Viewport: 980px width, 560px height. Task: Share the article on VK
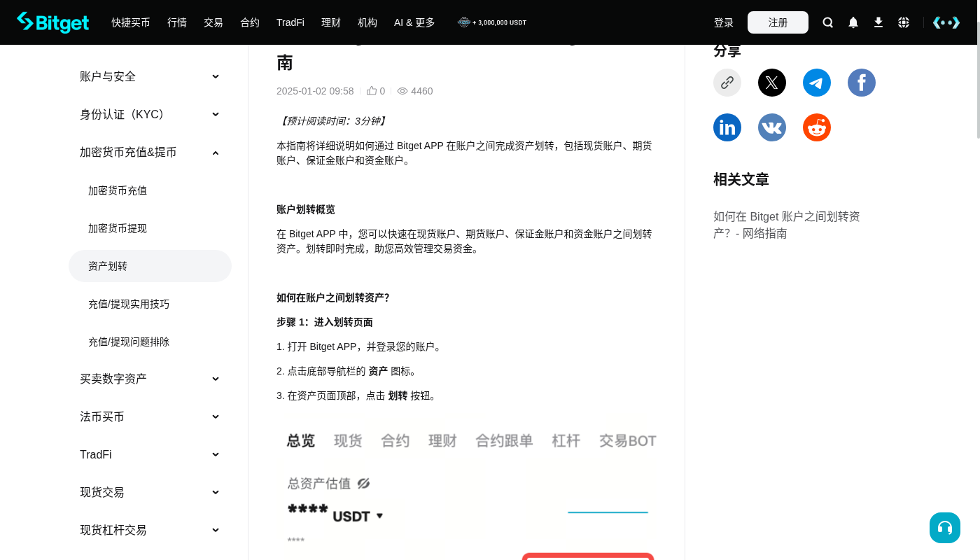pyautogui.click(x=772, y=127)
